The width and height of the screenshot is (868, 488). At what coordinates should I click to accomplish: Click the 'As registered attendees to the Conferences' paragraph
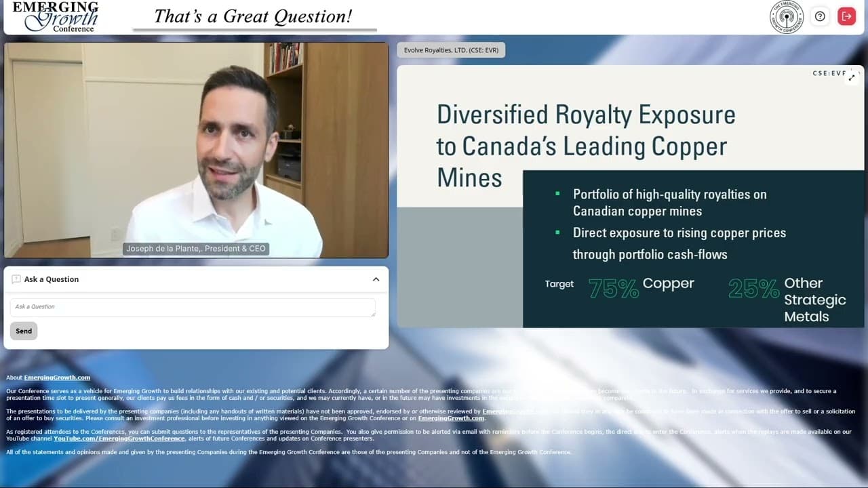[429, 435]
